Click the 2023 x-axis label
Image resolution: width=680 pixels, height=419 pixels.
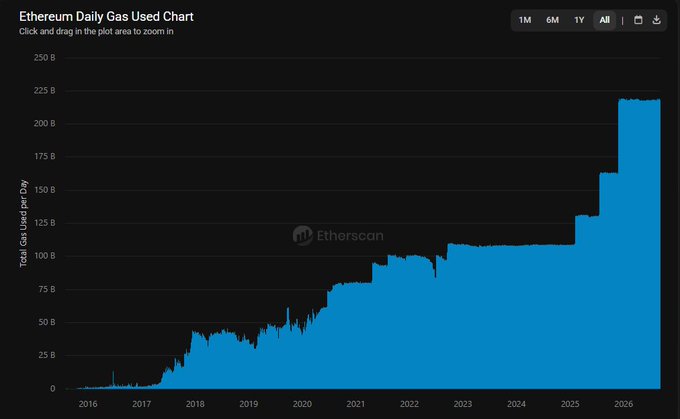pos(463,404)
